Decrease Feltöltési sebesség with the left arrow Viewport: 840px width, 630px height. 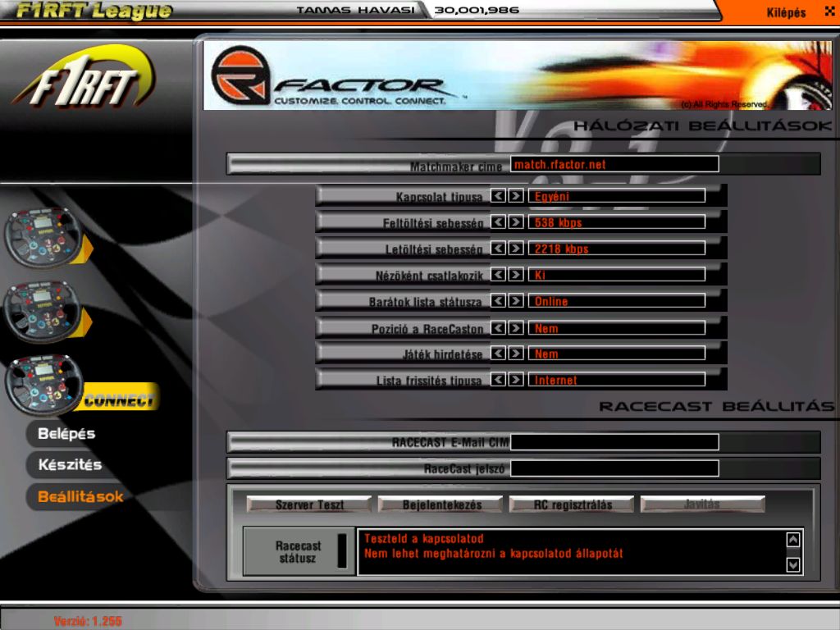(498, 221)
